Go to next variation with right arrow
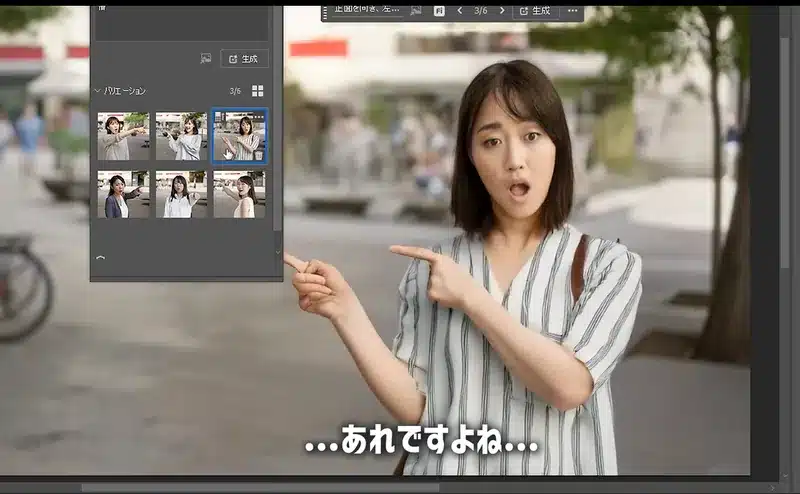800x494 pixels. click(502, 10)
